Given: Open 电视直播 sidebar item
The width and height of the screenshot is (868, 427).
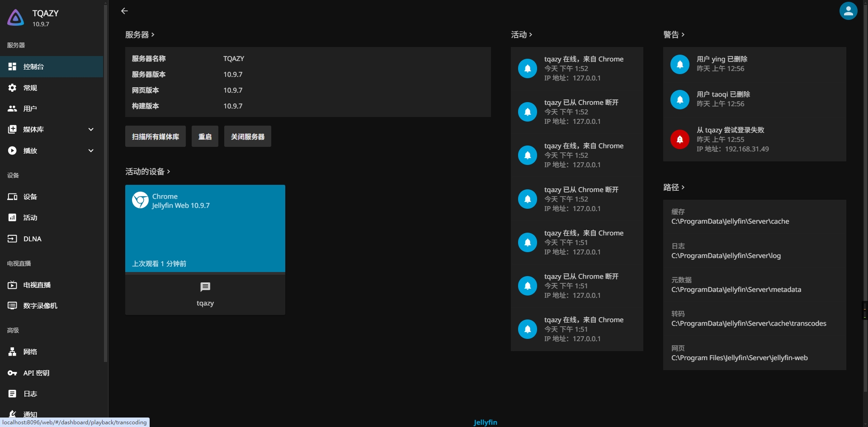Looking at the screenshot, I should [37, 285].
